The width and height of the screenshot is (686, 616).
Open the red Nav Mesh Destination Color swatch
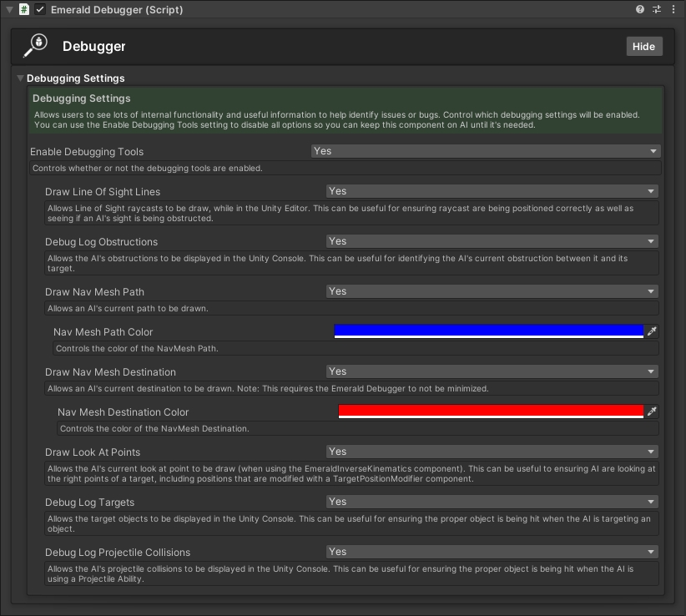pos(491,411)
